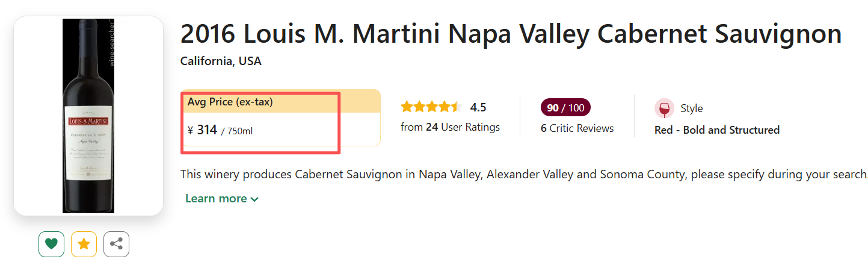Viewport: 868px width, 262px height.
Task: Click the Style label text
Action: 691,108
